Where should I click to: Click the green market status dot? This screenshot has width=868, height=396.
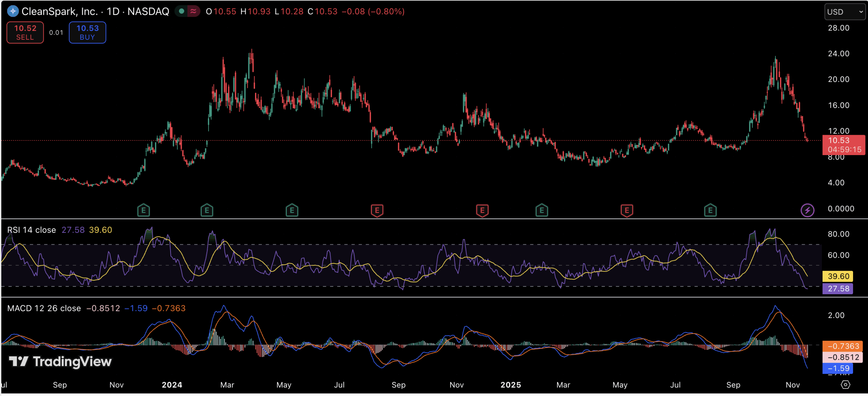click(x=182, y=11)
